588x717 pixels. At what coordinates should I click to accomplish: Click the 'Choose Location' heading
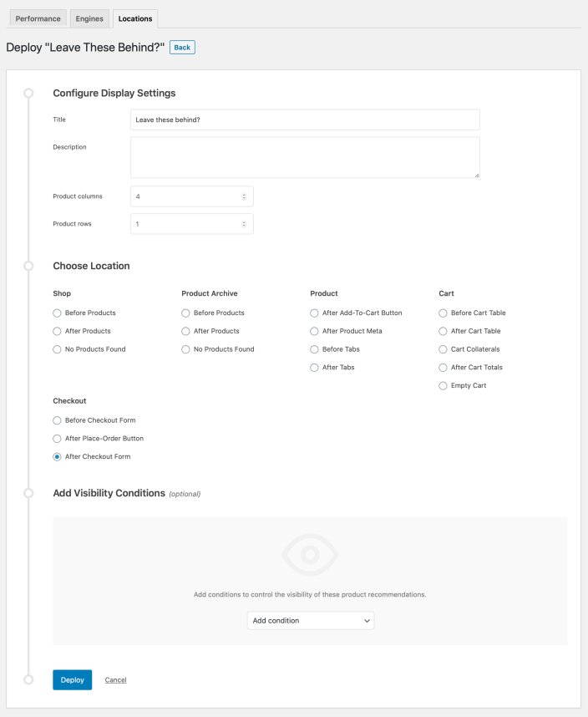pyautogui.click(x=91, y=266)
